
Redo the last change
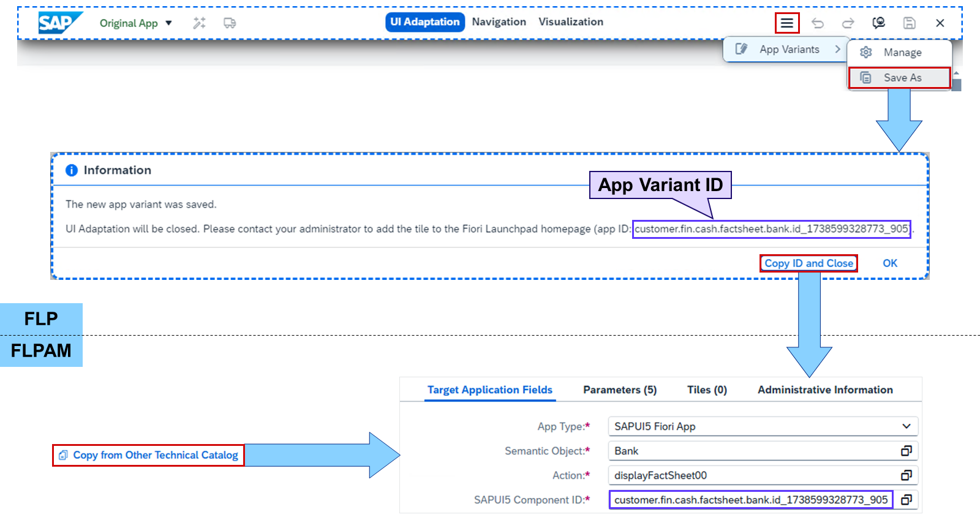point(848,23)
